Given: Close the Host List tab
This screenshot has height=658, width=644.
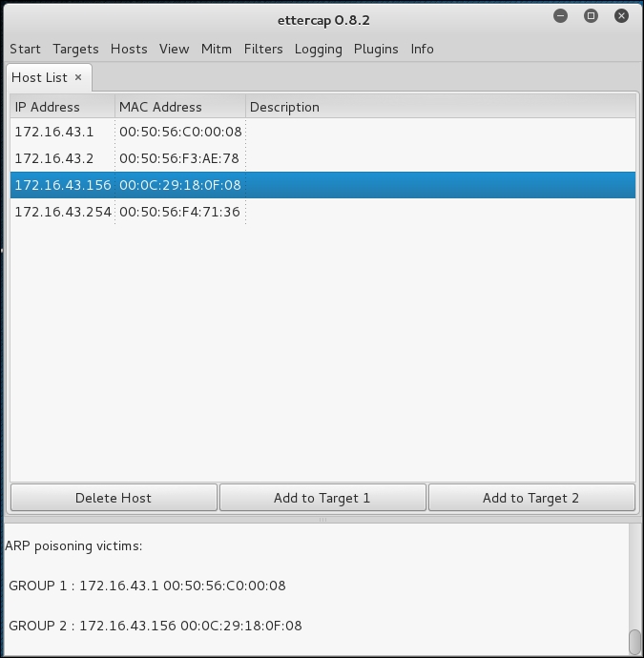Looking at the screenshot, I should 78,77.
